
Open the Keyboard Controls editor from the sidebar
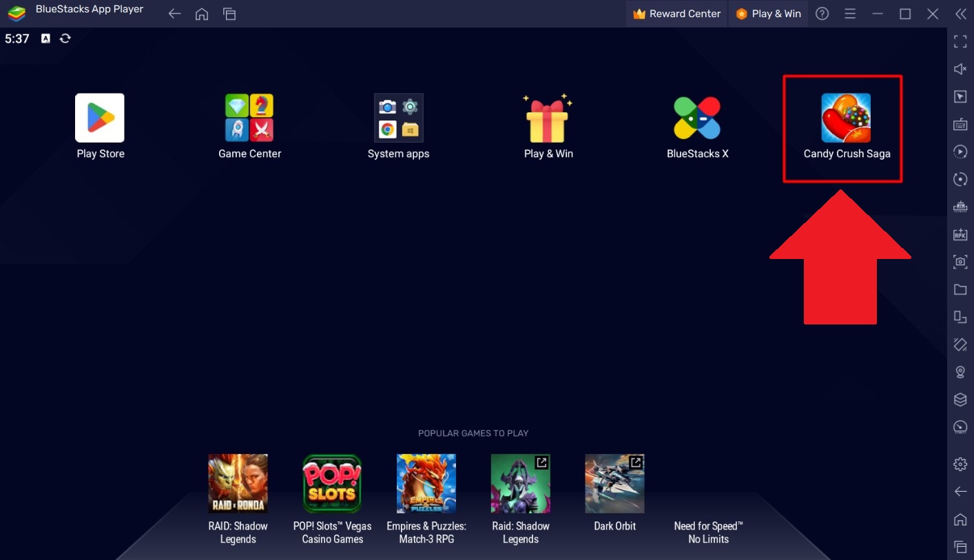[x=960, y=124]
